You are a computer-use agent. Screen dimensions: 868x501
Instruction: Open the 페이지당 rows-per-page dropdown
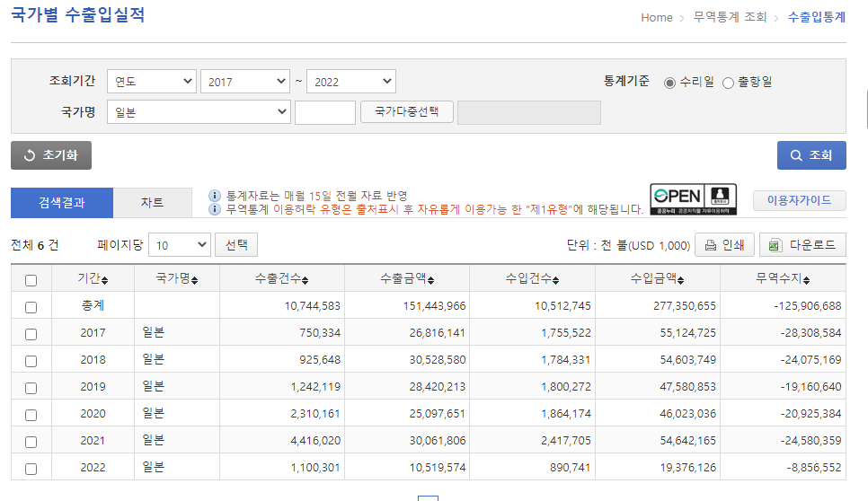pos(179,245)
